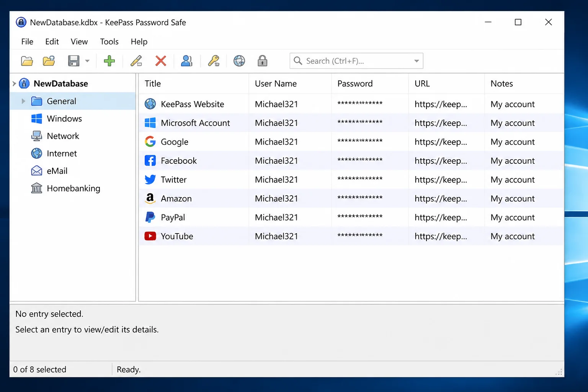Open the View menu
The height and width of the screenshot is (392, 588).
(79, 41)
